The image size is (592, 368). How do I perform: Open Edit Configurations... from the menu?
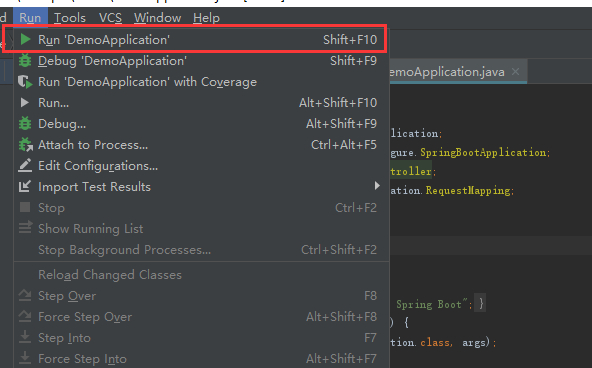pos(202,166)
